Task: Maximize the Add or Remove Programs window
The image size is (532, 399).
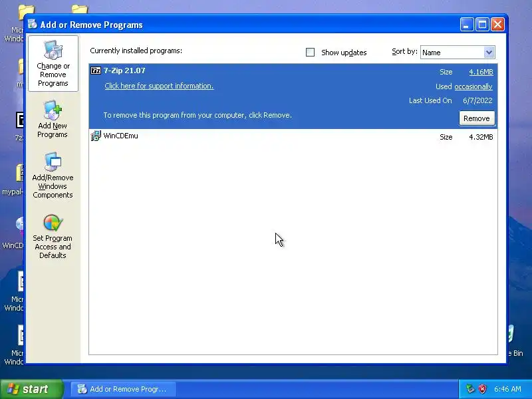Action: click(x=482, y=25)
